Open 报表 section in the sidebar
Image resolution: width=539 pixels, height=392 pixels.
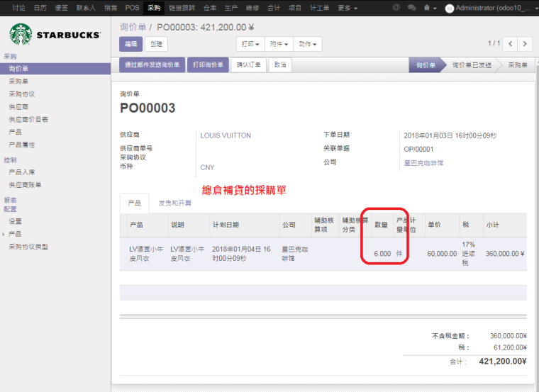[x=10, y=200]
